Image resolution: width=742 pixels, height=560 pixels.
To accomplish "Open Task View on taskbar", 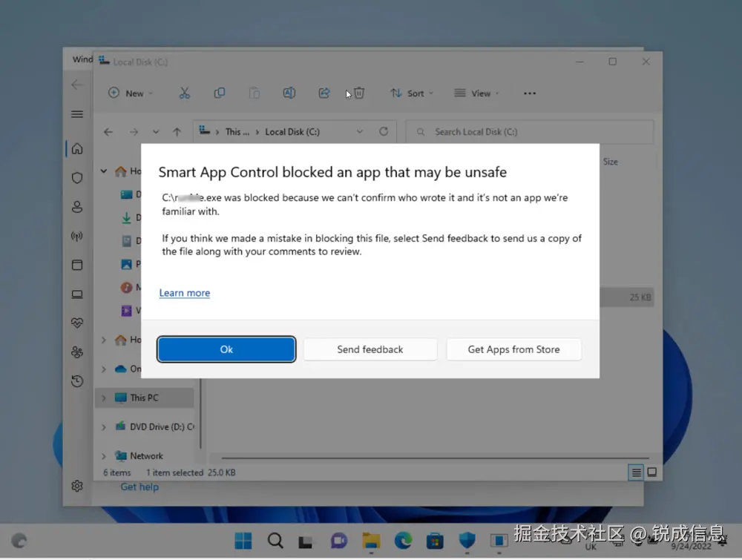I will 306,541.
